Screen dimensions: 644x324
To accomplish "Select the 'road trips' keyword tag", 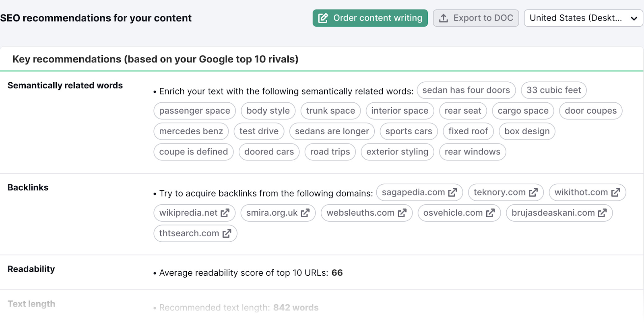I will pos(330,152).
